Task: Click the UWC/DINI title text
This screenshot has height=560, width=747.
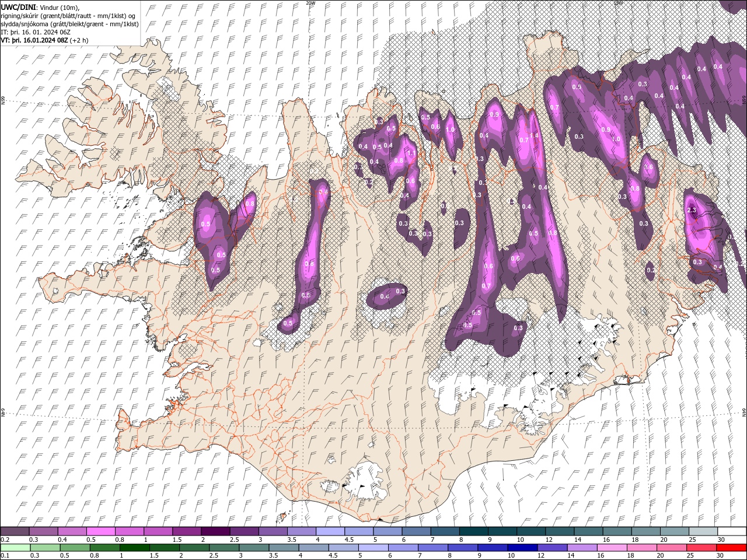Action: coord(19,6)
